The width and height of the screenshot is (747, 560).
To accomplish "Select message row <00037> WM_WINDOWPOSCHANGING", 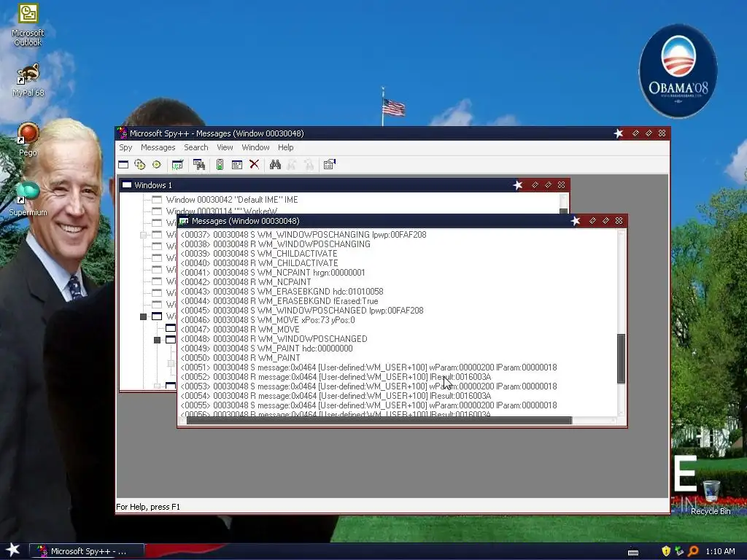I will click(x=303, y=235).
